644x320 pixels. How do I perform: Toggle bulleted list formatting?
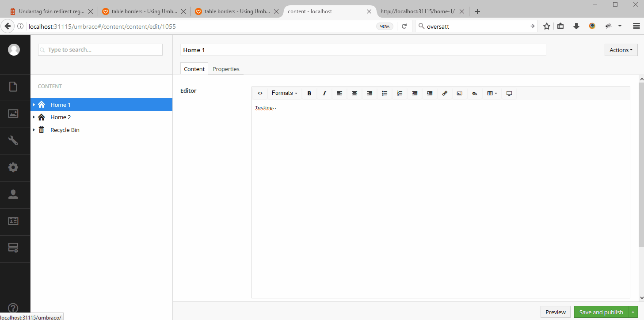385,94
